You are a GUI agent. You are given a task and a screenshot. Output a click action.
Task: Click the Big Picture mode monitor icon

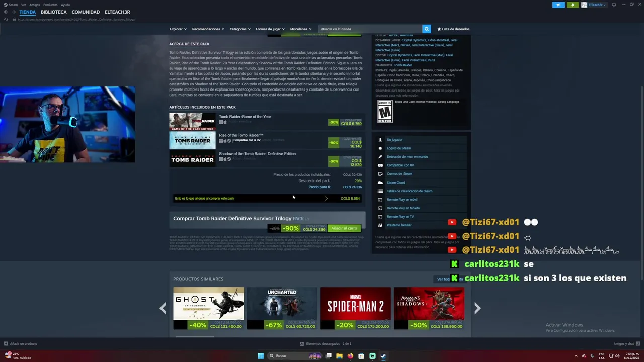point(614,5)
